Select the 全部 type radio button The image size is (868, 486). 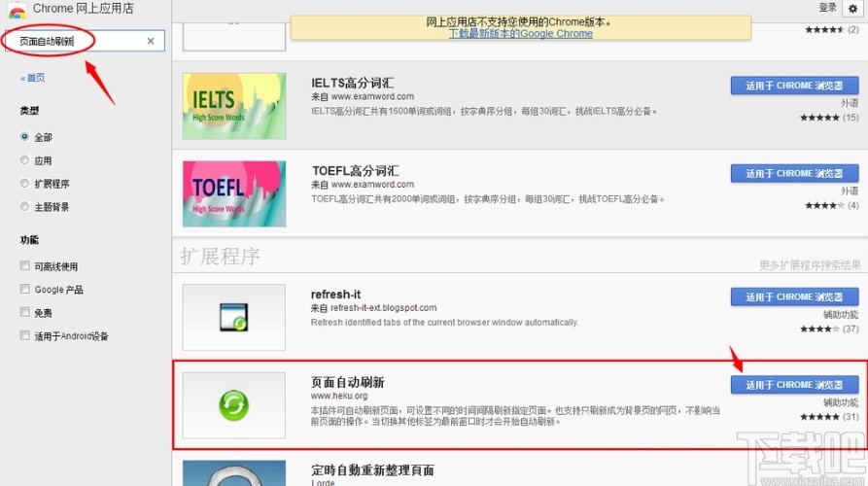(x=24, y=136)
